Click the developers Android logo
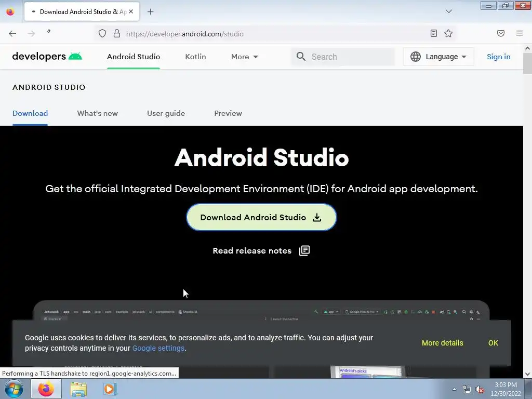Screen dimensions: 532x399 point(47,56)
